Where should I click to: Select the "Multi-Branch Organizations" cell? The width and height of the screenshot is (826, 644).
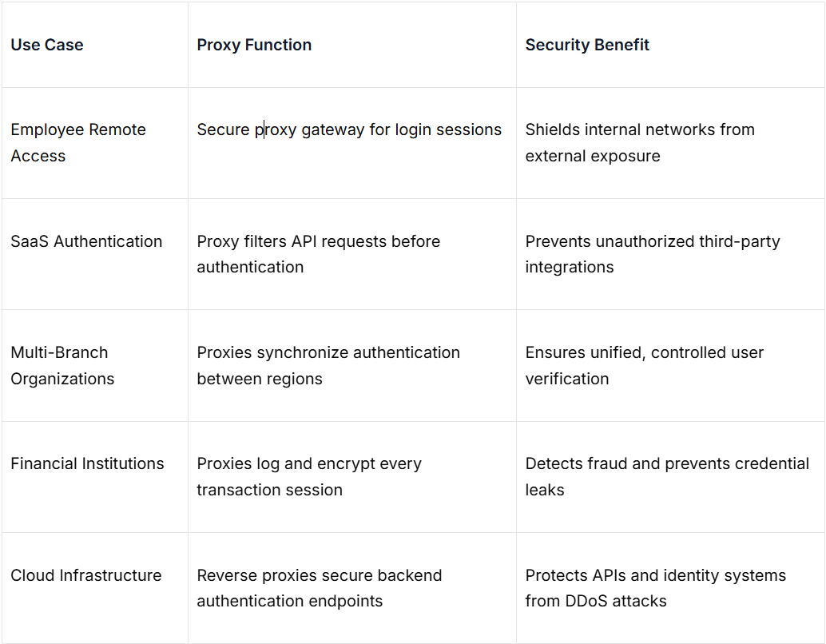[62, 365]
